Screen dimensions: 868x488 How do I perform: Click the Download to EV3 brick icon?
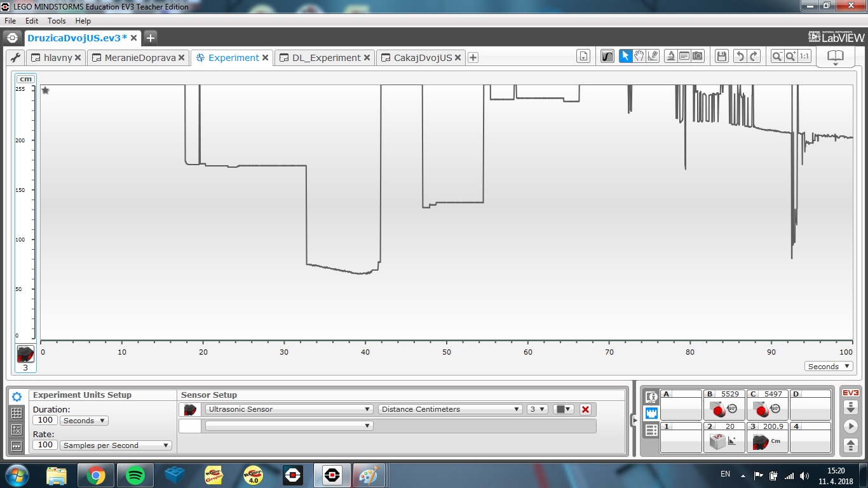click(x=850, y=407)
